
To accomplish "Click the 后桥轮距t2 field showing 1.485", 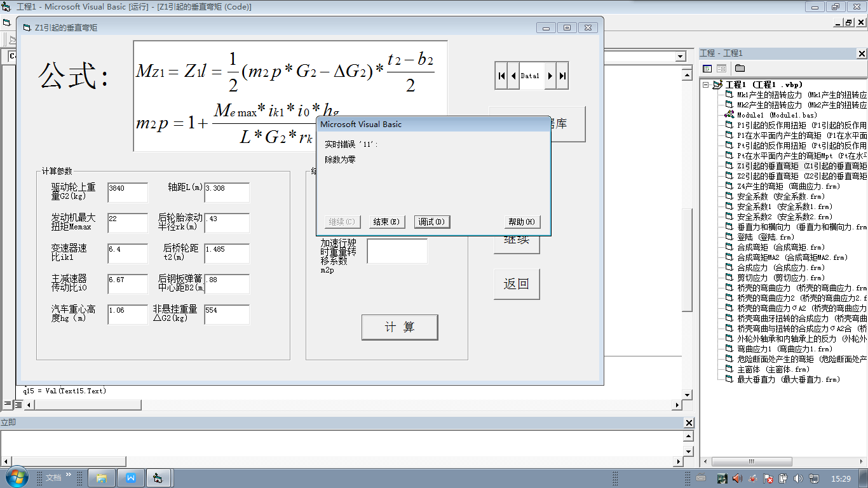I will (227, 254).
